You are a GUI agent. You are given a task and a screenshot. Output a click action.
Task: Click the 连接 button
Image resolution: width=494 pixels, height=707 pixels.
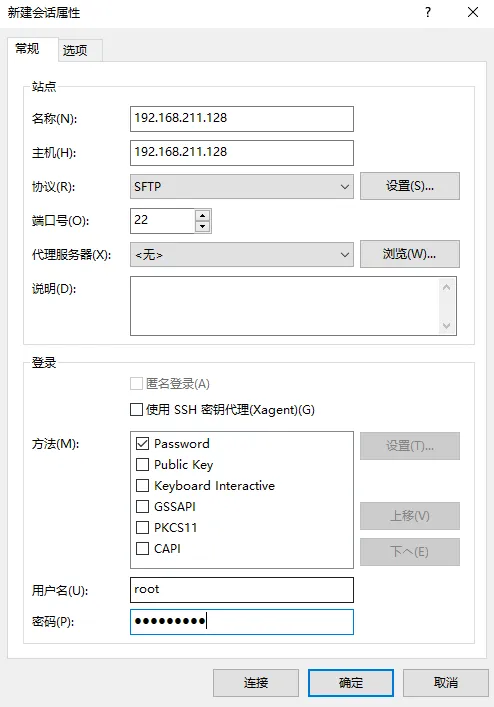pyautogui.click(x=256, y=683)
